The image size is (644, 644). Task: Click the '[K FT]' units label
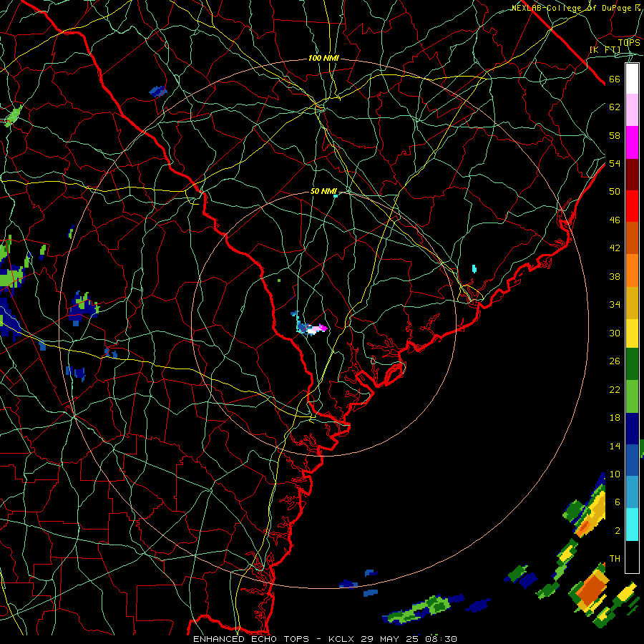[x=605, y=50]
